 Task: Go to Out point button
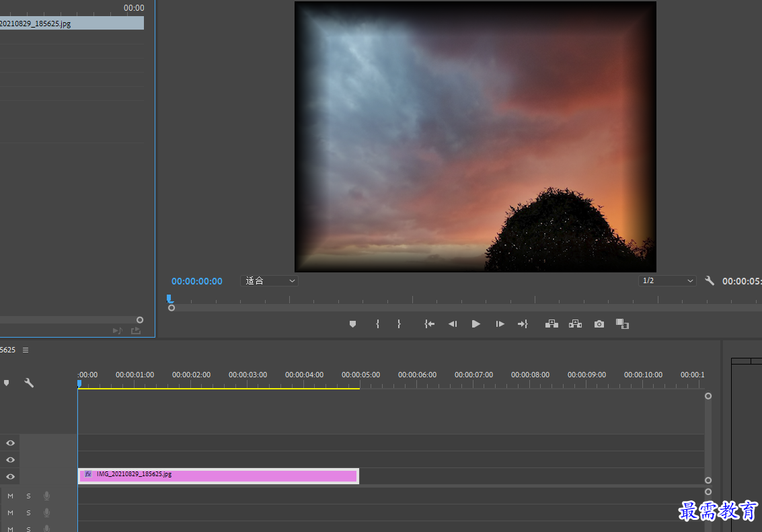[x=523, y=324]
